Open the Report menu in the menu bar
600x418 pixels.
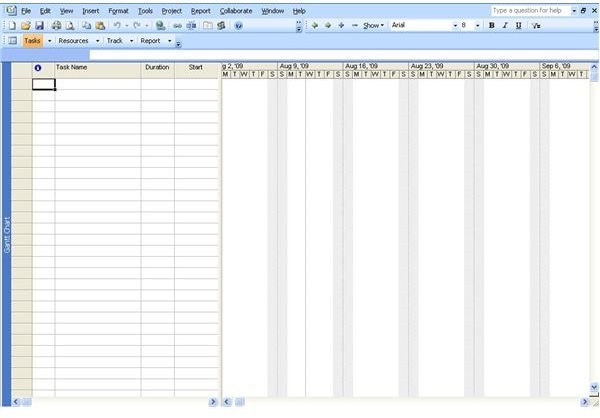click(201, 11)
